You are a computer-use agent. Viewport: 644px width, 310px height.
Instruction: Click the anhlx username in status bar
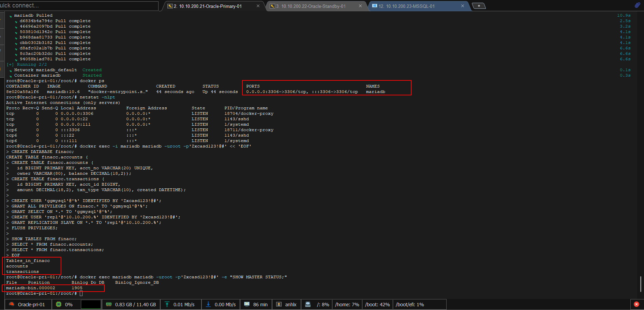coord(291,305)
